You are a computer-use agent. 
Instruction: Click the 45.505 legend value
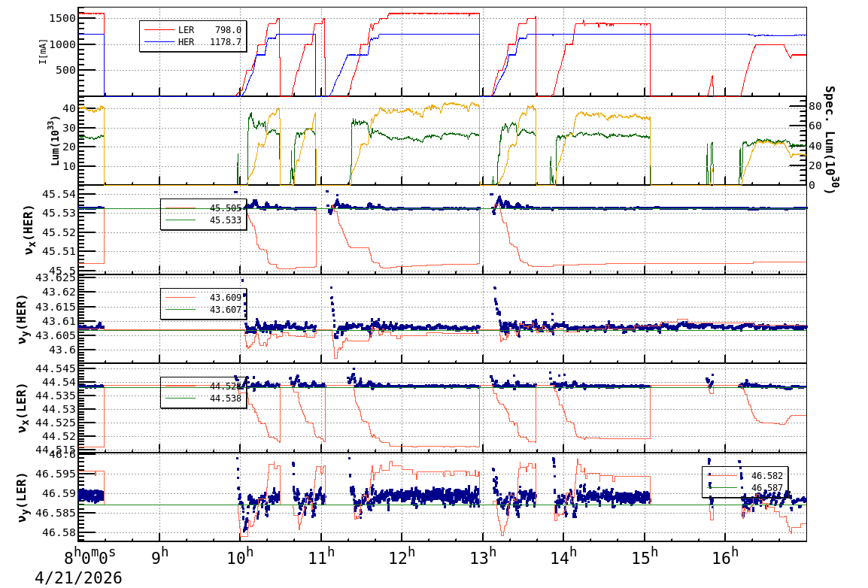click(226, 208)
